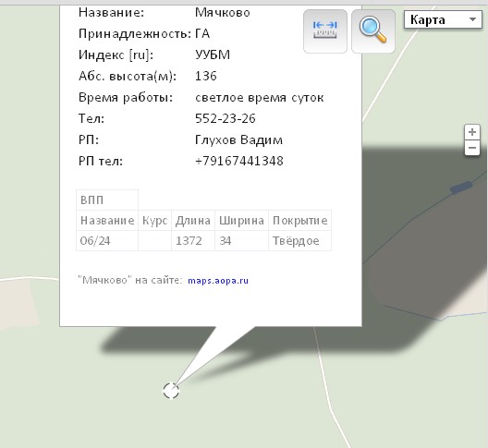This screenshot has width=488, height=448.
Task: Click the ownership value ГА
Action: tap(202, 33)
